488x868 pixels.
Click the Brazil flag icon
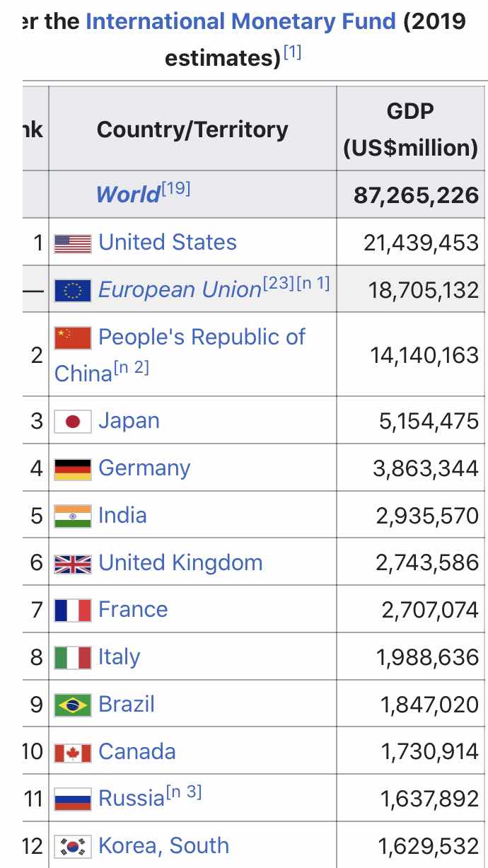coord(73,705)
